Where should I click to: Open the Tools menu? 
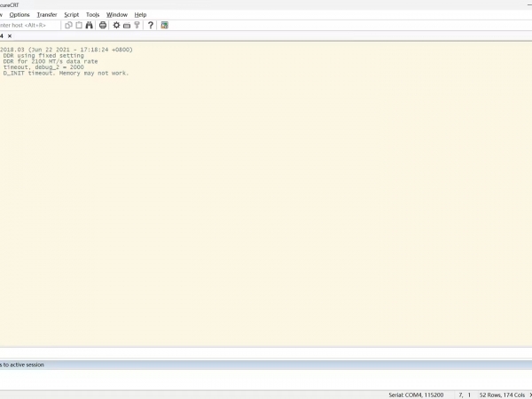(x=93, y=15)
